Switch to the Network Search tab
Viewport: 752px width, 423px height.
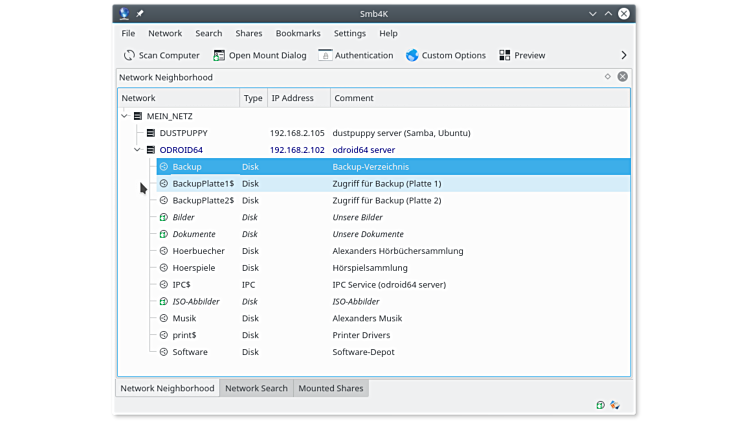click(256, 388)
